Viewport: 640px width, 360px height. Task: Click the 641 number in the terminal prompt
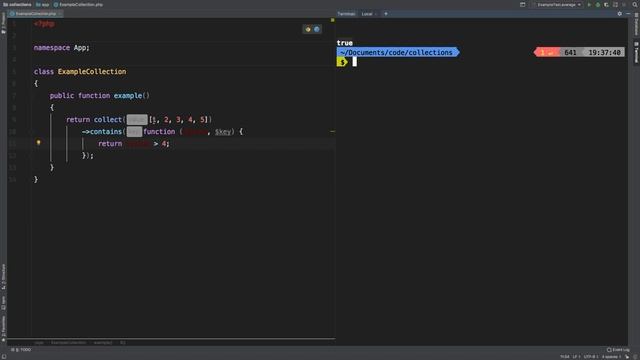pyautogui.click(x=570, y=52)
